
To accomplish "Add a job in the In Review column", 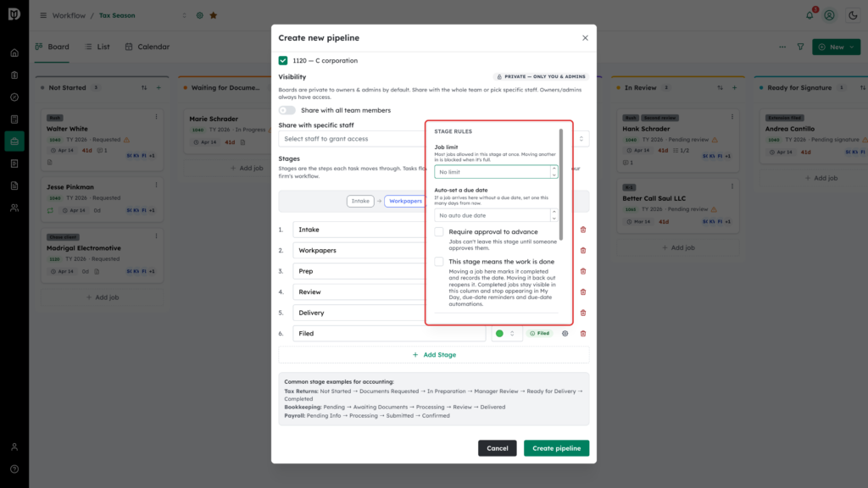I will 678,247.
